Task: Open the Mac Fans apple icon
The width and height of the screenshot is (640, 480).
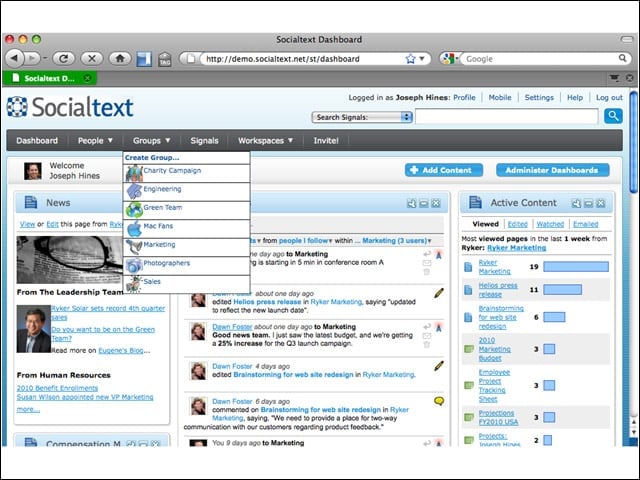Action: (134, 229)
